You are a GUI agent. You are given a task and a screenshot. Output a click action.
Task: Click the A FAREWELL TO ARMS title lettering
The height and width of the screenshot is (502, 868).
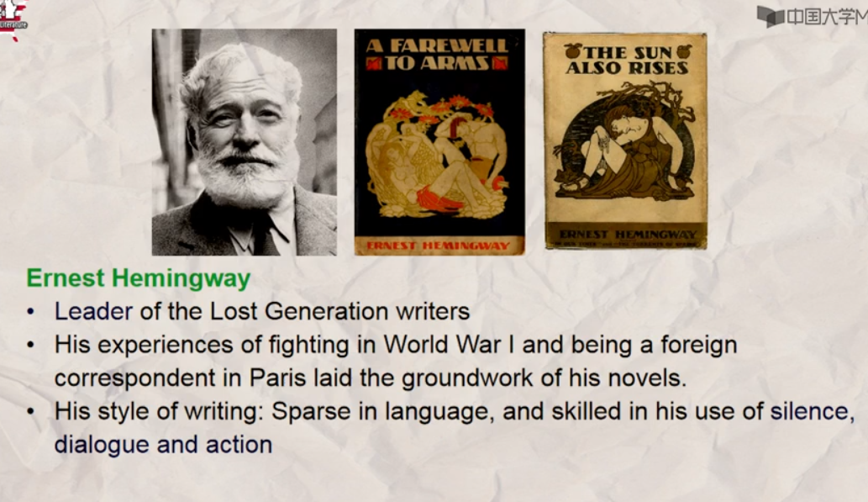click(437, 55)
